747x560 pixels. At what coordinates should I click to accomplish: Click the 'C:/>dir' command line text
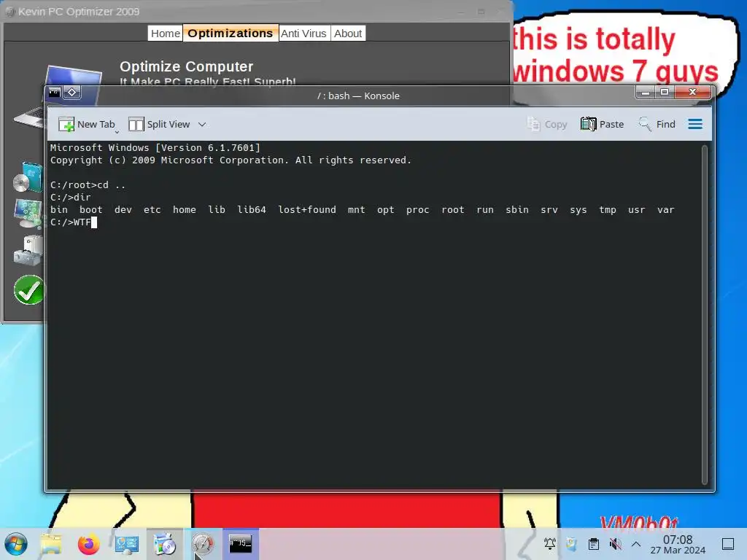71,197
